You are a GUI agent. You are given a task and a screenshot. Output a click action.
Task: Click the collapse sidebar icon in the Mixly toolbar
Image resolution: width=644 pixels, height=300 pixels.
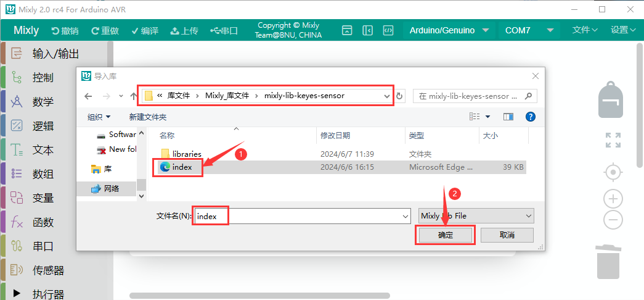pyautogui.click(x=367, y=30)
